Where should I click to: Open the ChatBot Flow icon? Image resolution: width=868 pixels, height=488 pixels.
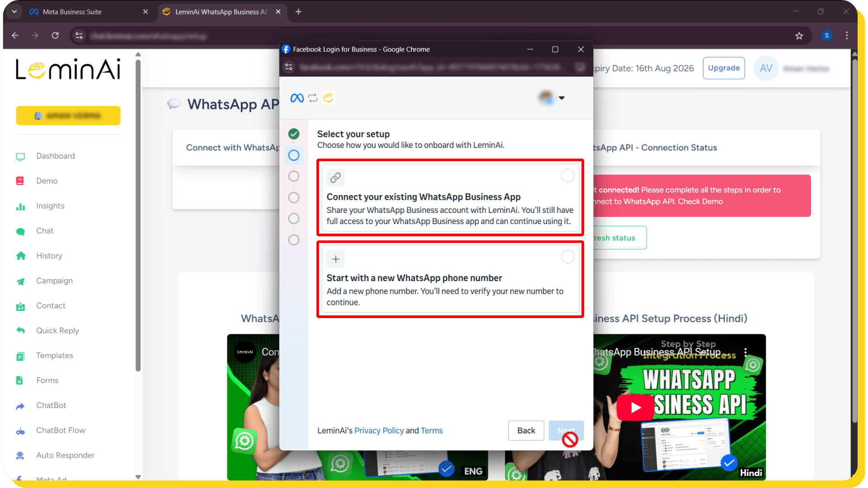[x=21, y=431]
